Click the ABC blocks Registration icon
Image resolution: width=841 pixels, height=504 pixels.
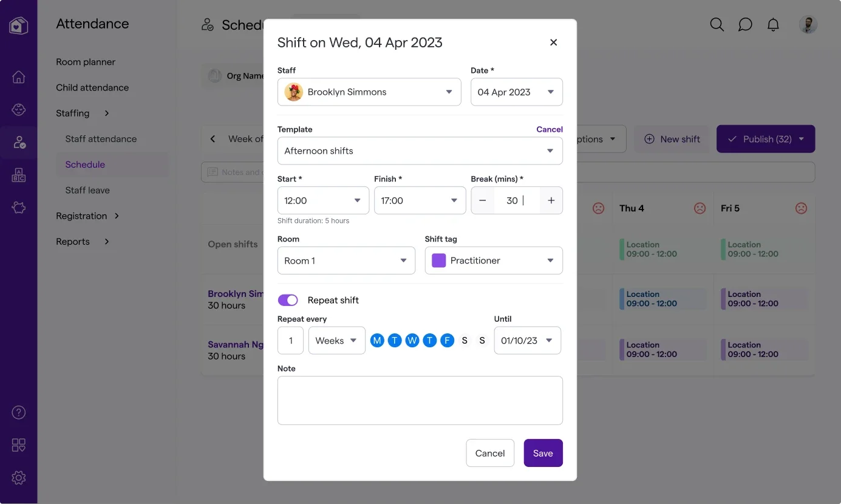click(x=18, y=174)
